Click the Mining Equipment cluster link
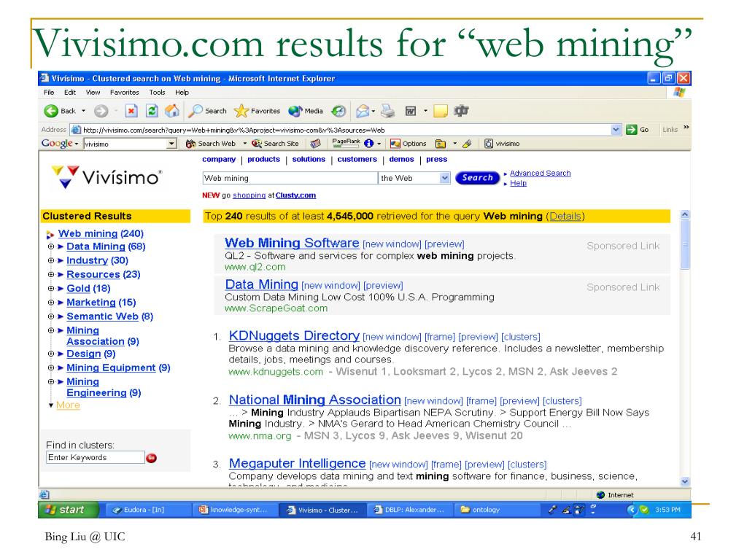The height and width of the screenshot is (560, 747). click(111, 367)
